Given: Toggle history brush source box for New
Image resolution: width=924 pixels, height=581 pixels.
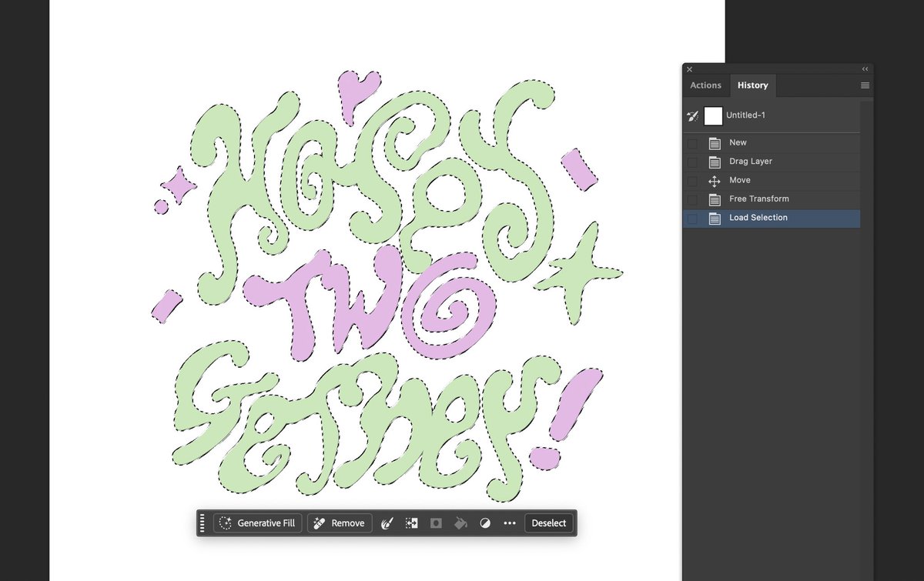Looking at the screenshot, I should pos(692,143).
